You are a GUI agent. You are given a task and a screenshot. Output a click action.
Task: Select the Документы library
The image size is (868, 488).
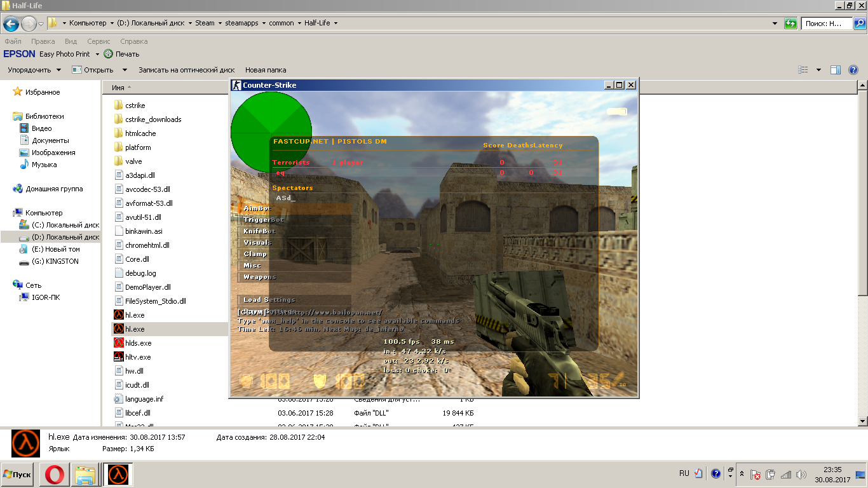point(50,140)
